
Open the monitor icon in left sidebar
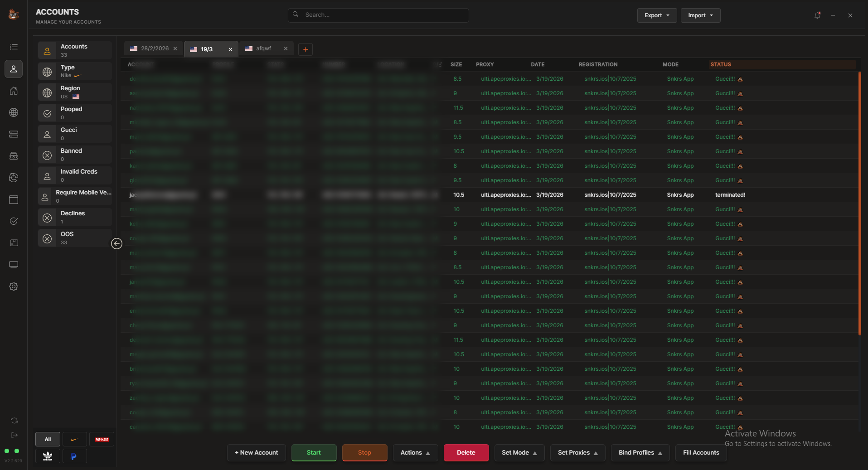pyautogui.click(x=14, y=265)
